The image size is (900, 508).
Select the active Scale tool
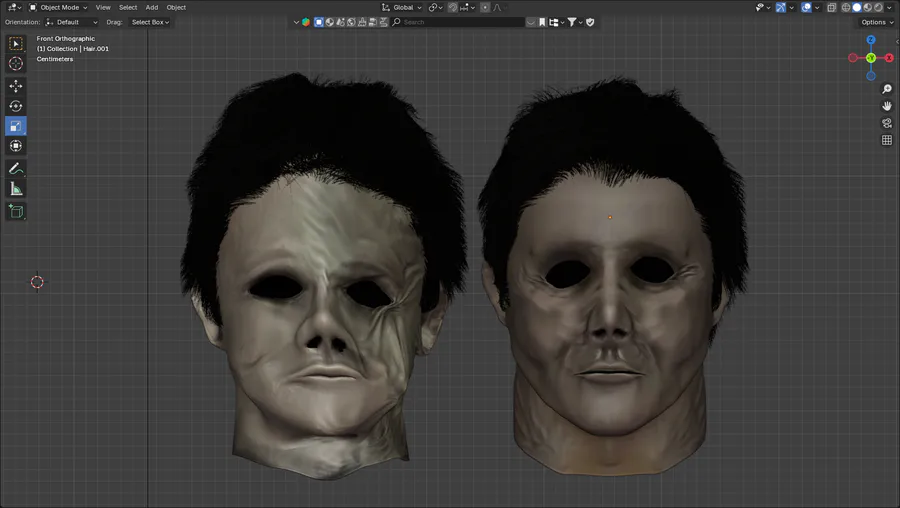[x=15, y=126]
